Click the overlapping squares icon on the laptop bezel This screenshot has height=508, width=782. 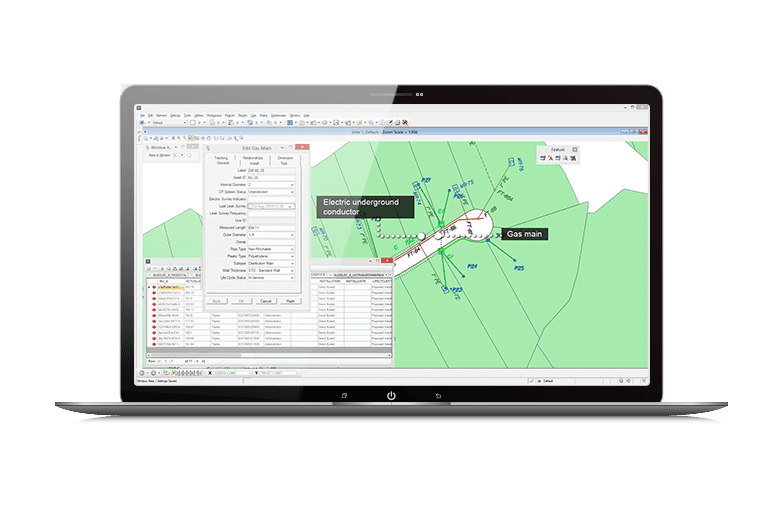344,396
